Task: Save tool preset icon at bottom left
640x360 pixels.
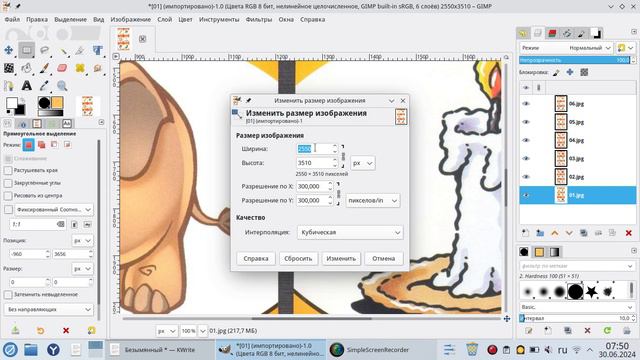Action: point(15,330)
